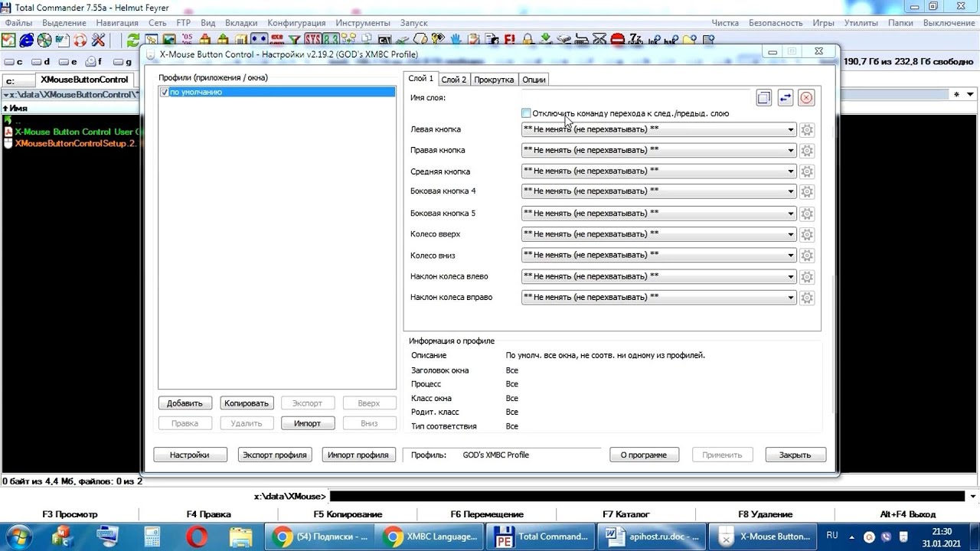Click the Экспорт профиля button
Viewport: 980px width, 551px height.
click(274, 455)
